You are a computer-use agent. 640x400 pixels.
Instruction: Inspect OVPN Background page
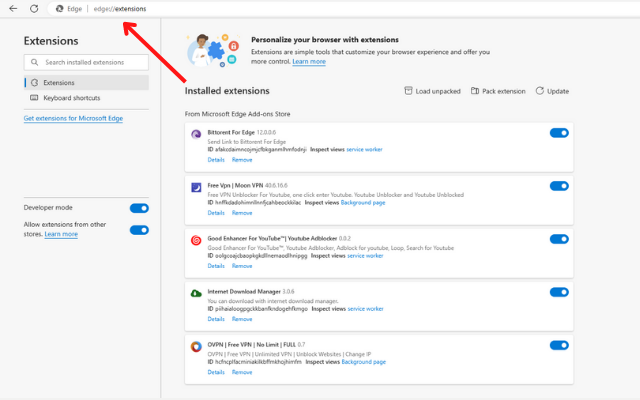tap(363, 362)
